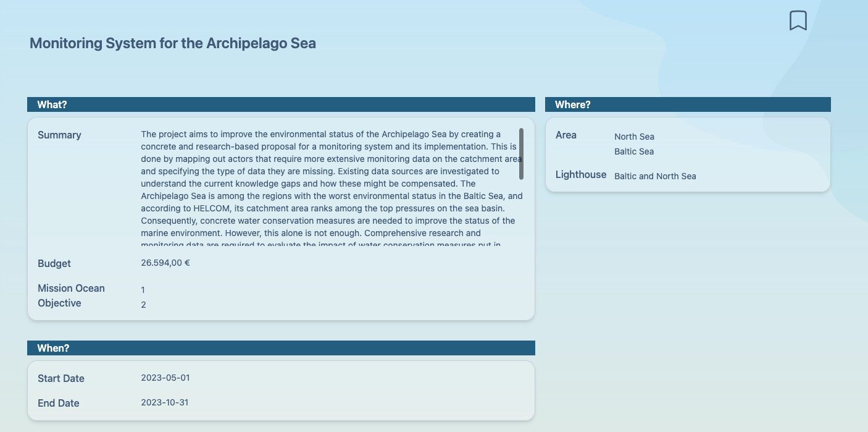Click the 'Area' label
The image size is (868, 432).
pyautogui.click(x=566, y=135)
